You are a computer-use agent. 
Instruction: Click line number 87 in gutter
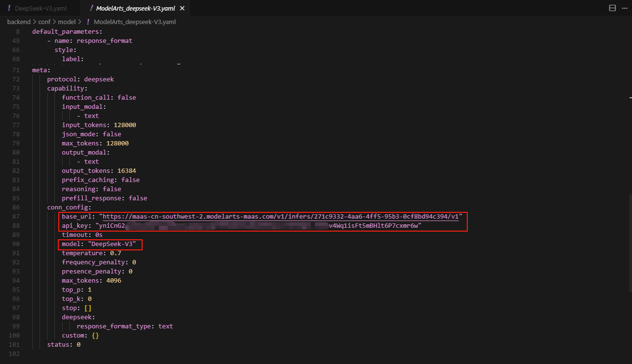click(16, 216)
